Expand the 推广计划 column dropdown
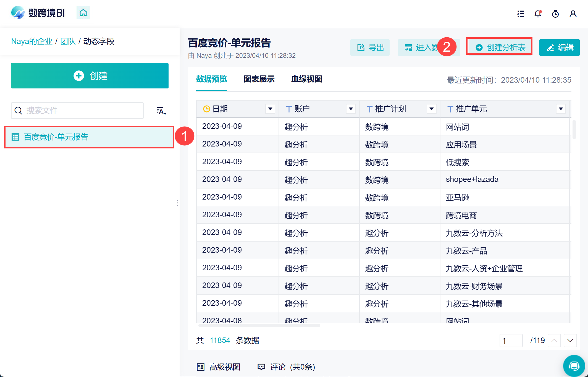 tap(431, 109)
